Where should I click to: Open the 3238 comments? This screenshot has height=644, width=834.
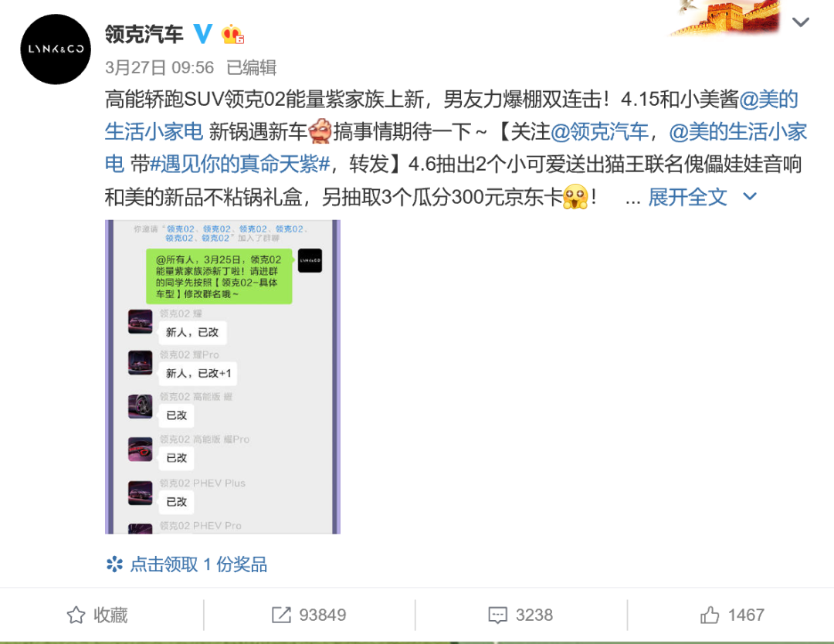tap(534, 615)
